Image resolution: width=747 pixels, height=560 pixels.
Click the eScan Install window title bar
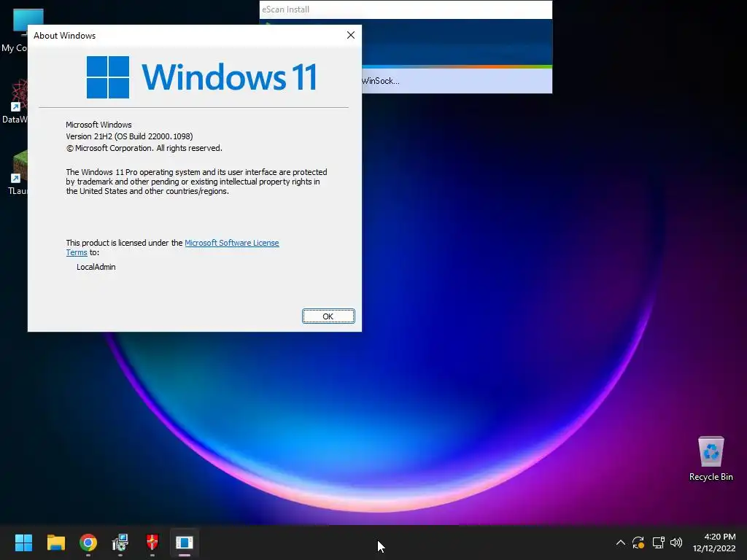pyautogui.click(x=406, y=9)
